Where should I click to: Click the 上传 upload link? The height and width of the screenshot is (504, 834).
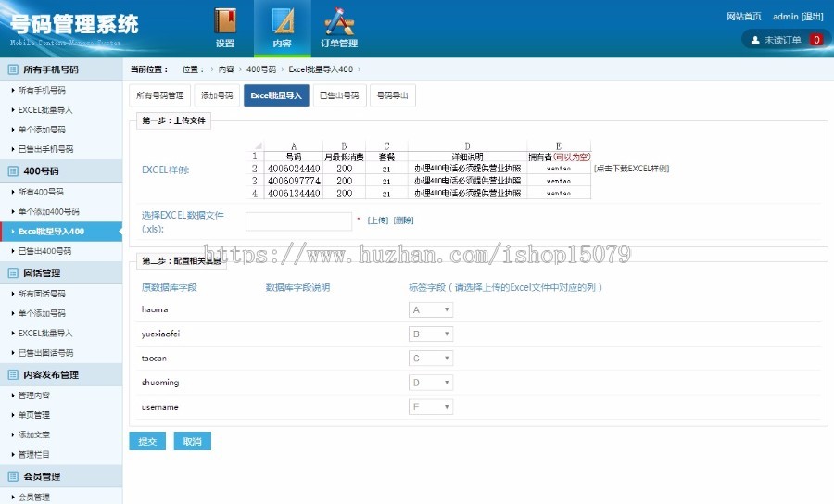pyautogui.click(x=378, y=220)
